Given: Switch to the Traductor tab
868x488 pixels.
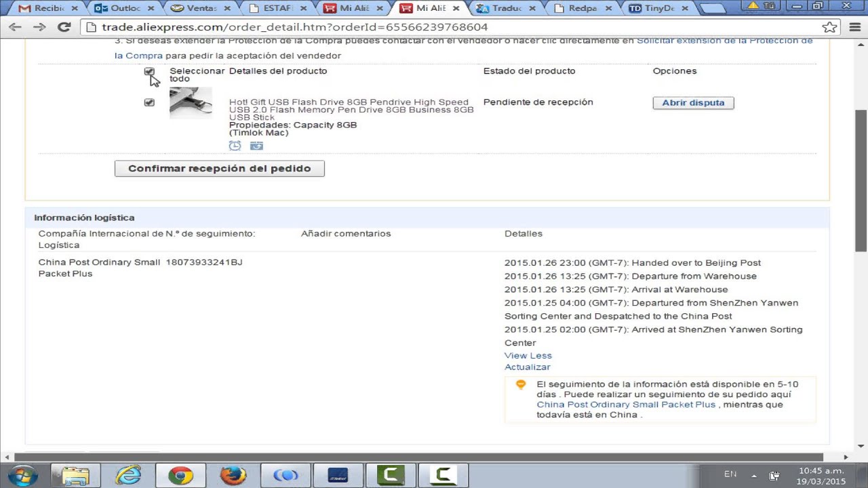Looking at the screenshot, I should 505,9.
